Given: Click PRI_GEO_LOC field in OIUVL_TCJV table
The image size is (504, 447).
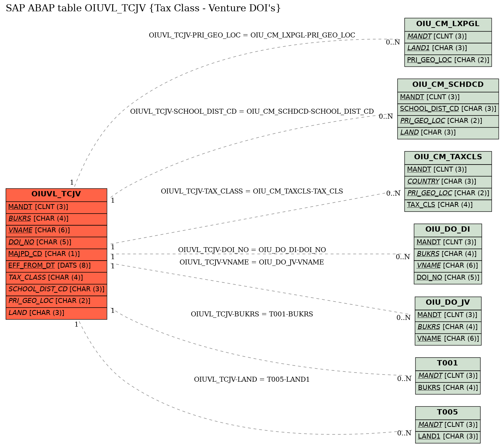Looking at the screenshot, I should [x=56, y=301].
